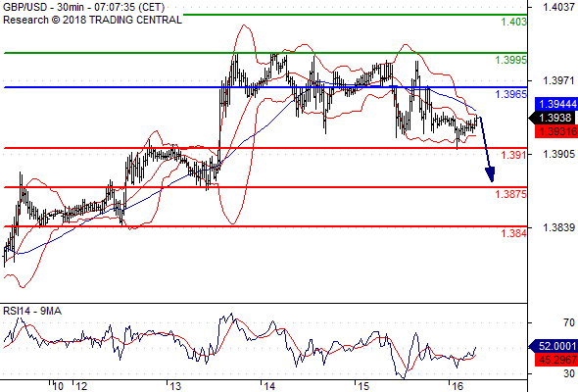
Task: Click the date 14 on time axis
Action: pyautogui.click(x=269, y=386)
